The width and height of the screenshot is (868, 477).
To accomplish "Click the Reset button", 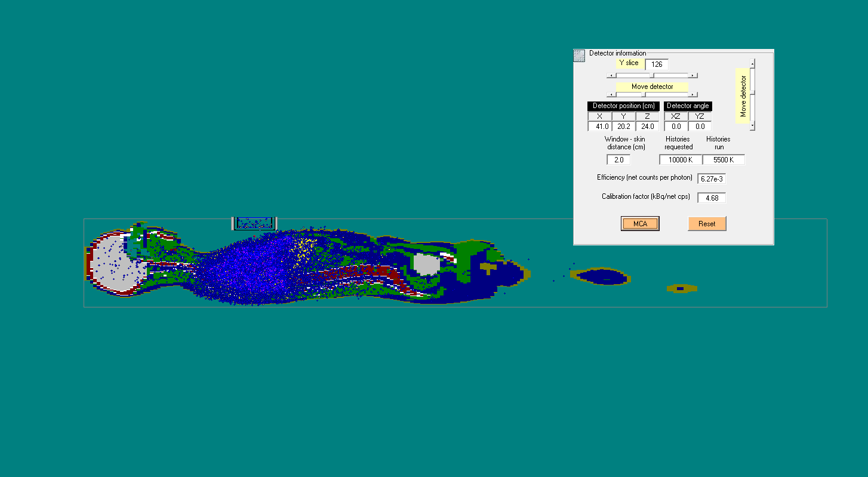I will (707, 224).
